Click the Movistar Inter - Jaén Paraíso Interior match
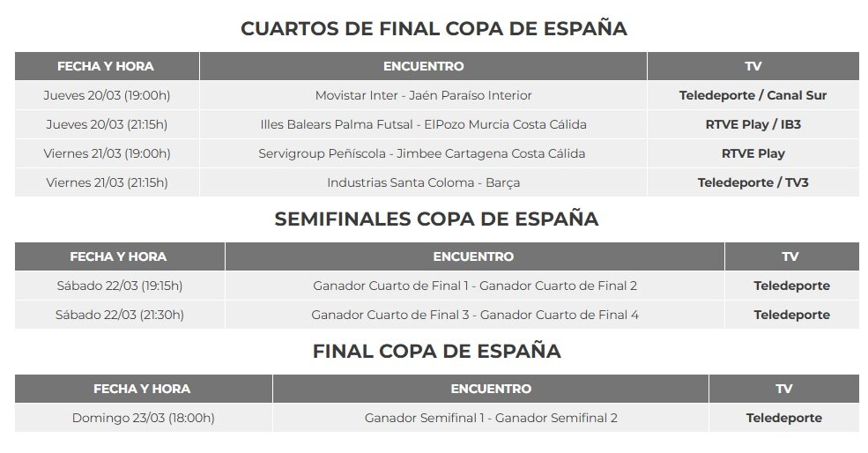The height and width of the screenshot is (453, 868). [424, 95]
